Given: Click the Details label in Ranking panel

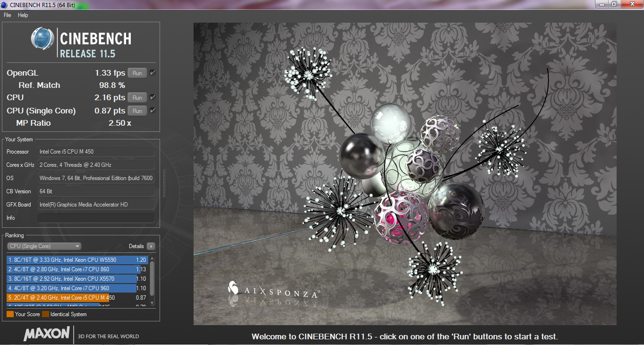Looking at the screenshot, I should [136, 246].
